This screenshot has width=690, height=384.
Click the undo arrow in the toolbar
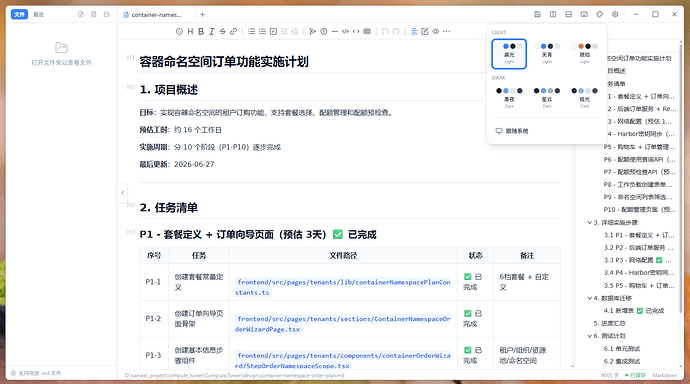(385, 31)
